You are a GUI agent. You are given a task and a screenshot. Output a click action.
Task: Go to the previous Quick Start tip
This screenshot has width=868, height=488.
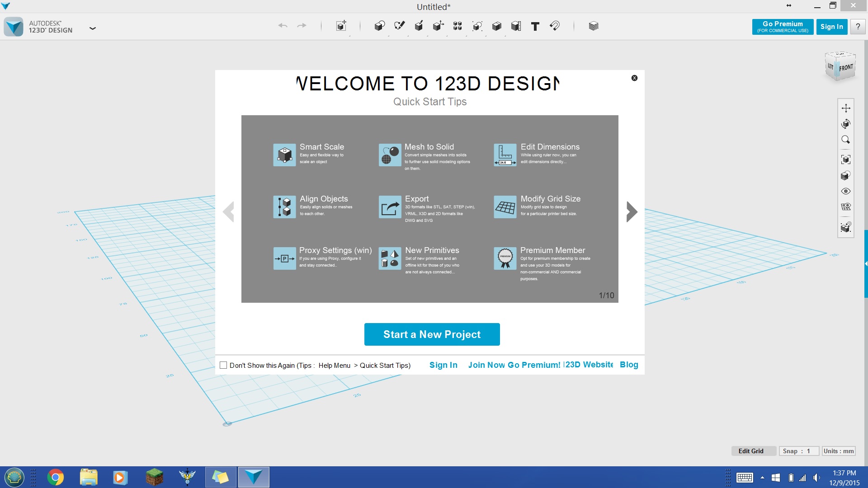[x=228, y=211]
